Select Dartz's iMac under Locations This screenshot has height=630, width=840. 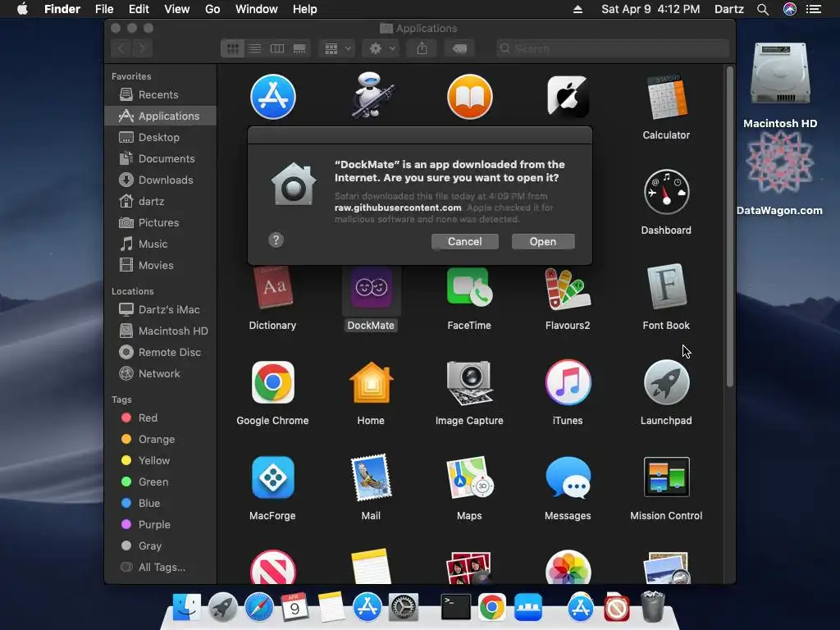[x=160, y=309]
